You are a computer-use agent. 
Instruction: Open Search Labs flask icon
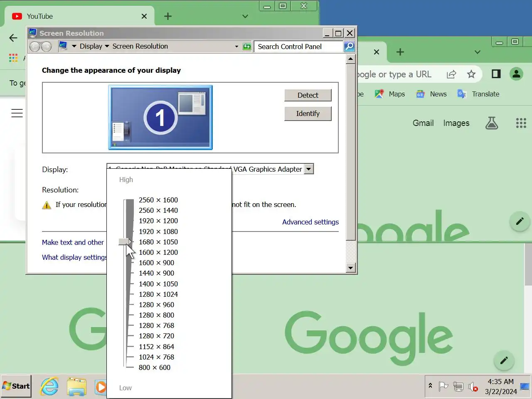(x=492, y=123)
